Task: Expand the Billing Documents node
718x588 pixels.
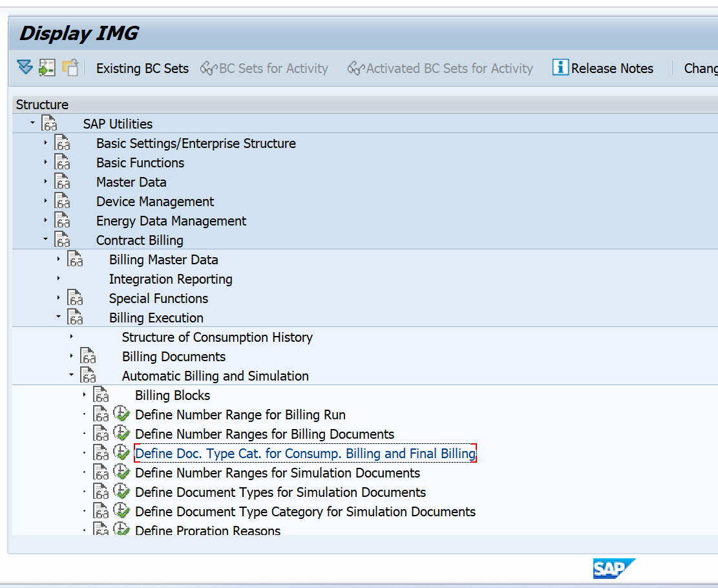Action: [71, 355]
